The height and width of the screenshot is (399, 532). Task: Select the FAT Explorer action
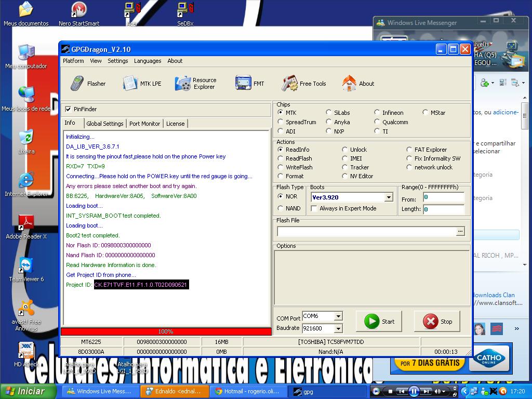(409, 150)
